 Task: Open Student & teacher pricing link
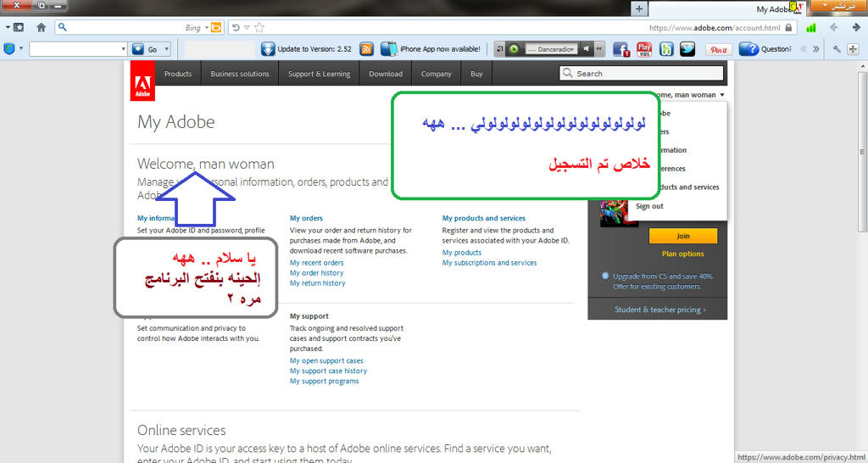coord(659,310)
